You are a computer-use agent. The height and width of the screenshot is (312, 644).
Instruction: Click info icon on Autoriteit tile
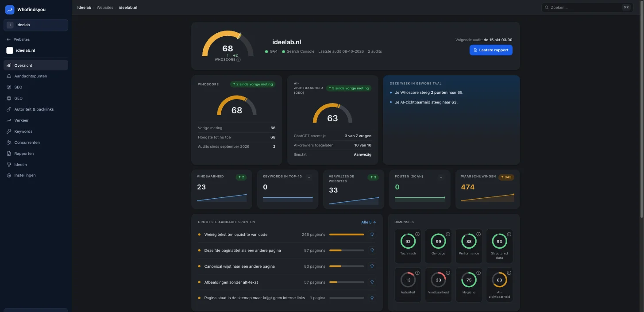[417, 273]
